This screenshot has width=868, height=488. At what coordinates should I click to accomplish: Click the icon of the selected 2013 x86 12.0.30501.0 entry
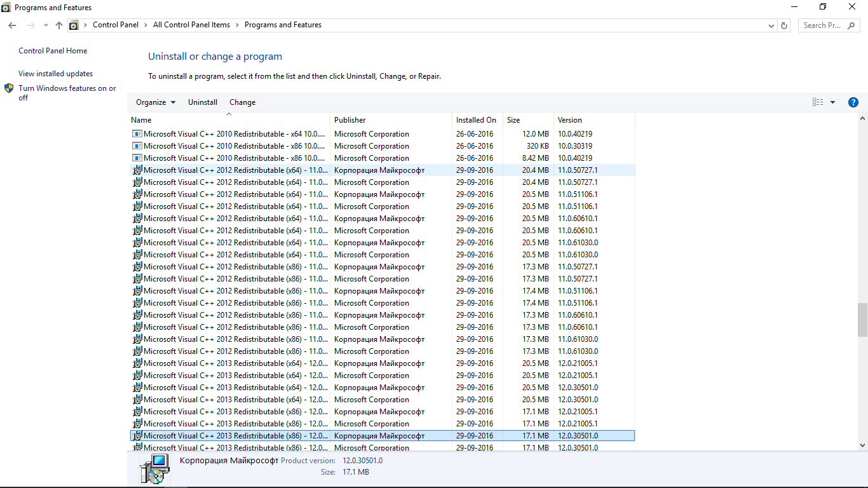tap(137, 436)
